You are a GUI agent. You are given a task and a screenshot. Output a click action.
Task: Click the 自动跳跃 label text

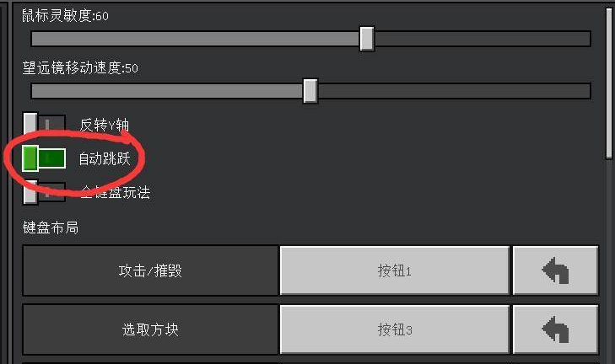point(105,158)
